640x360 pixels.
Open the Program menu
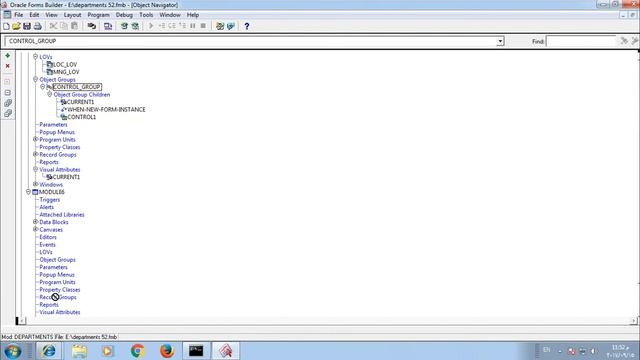tap(98, 15)
